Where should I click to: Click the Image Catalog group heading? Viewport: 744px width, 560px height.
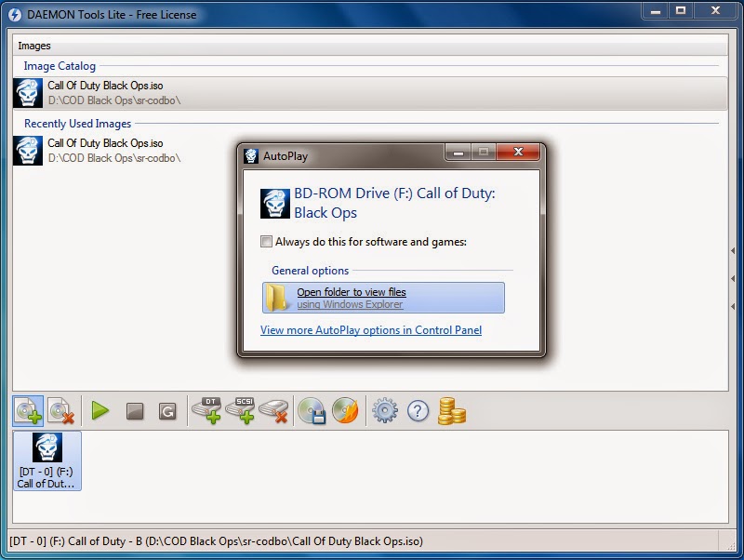60,66
